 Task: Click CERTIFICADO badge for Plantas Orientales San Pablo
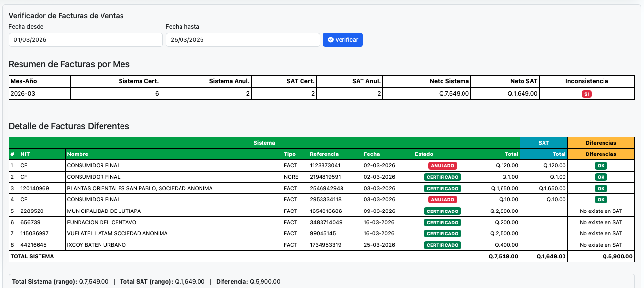[443, 189]
